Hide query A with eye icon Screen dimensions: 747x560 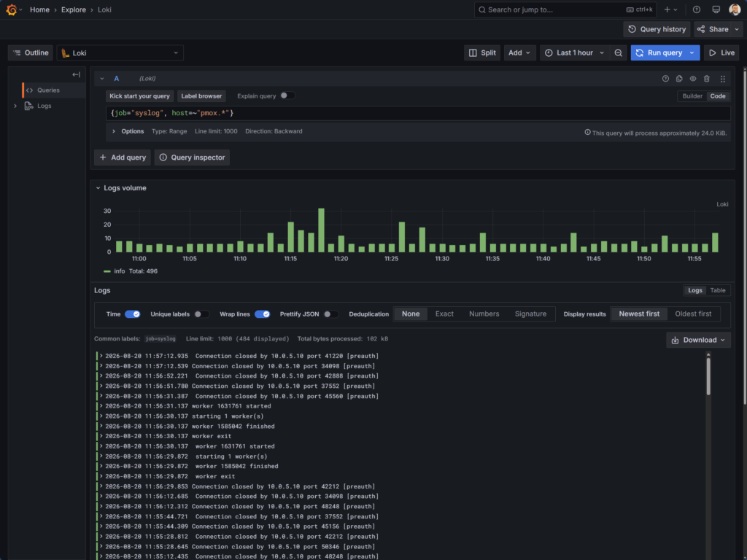coord(693,79)
